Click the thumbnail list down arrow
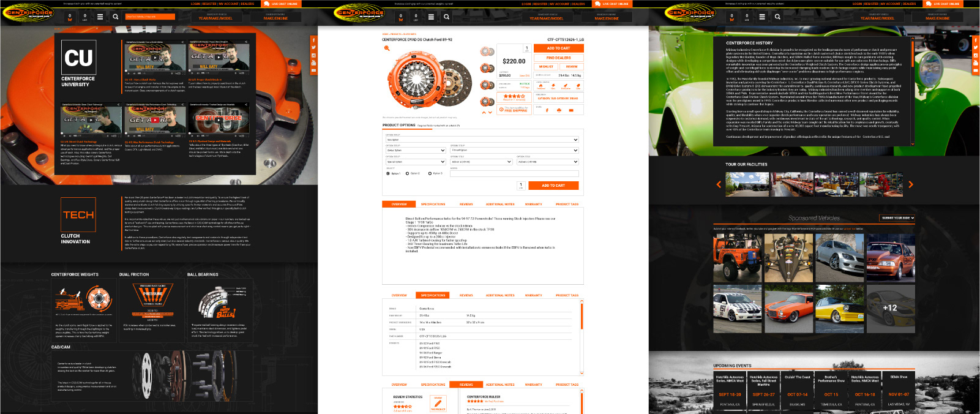 (490, 112)
